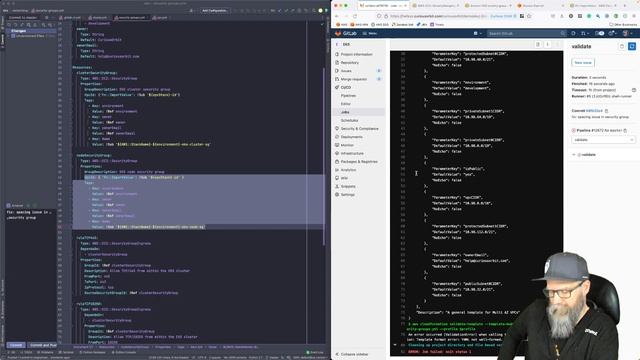
Task: Open Infrastructure sidebar item
Action: coord(352,153)
